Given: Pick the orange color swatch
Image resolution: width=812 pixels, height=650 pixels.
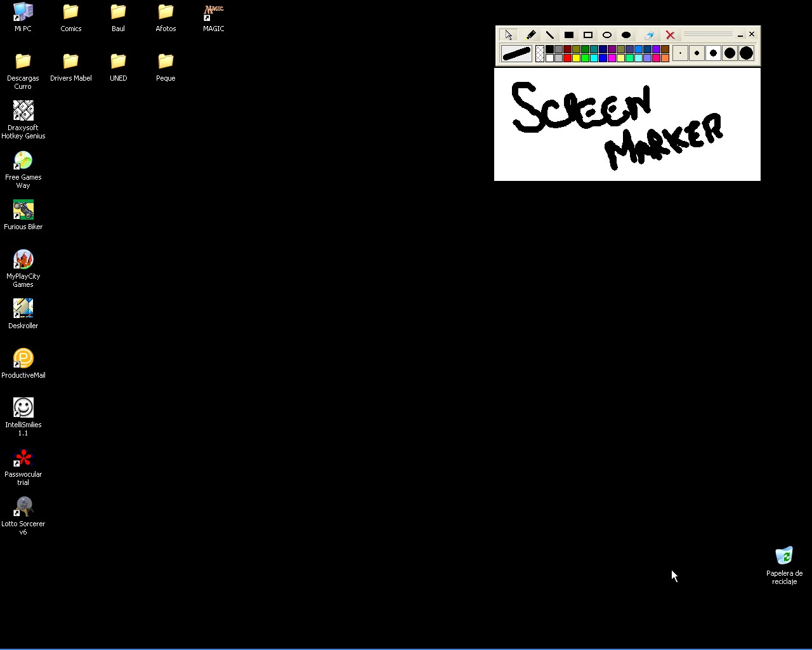Looking at the screenshot, I should point(665,58).
